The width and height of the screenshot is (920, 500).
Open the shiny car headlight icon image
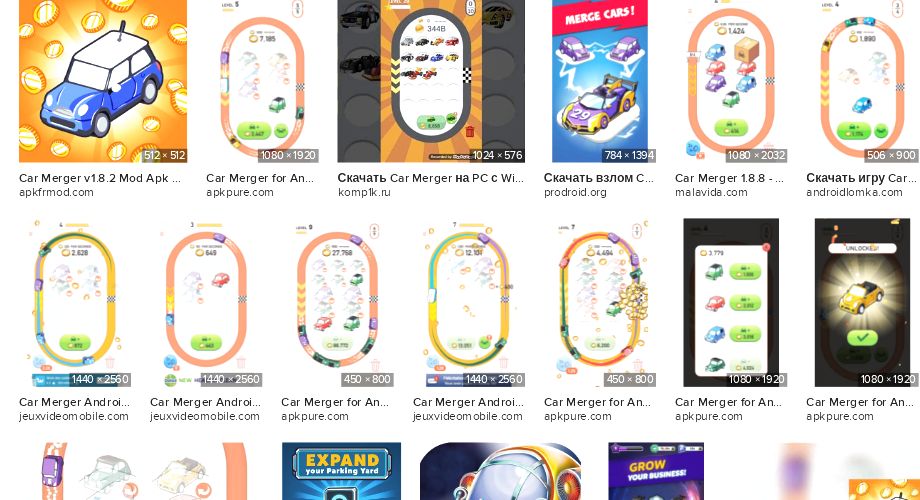tap(500, 471)
